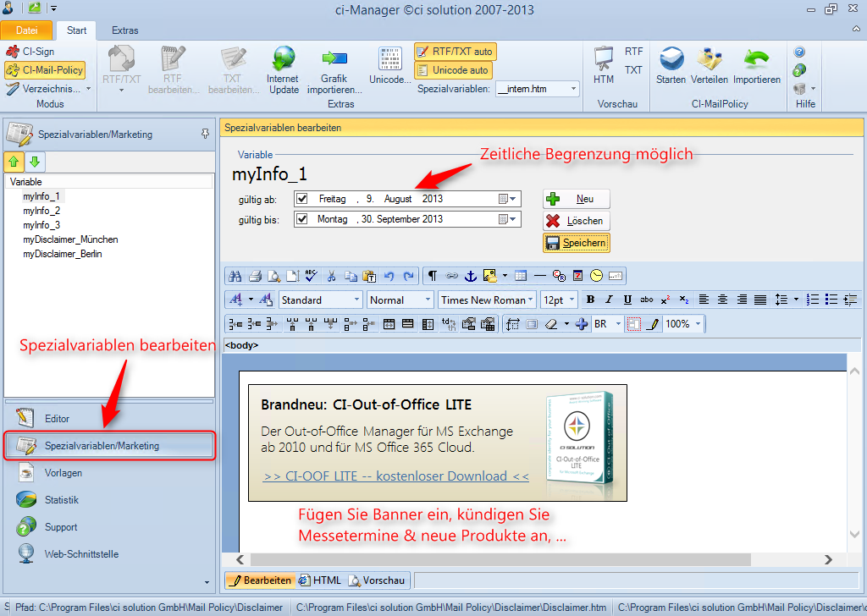
Task: Click the Speichern button
Action: pos(576,243)
